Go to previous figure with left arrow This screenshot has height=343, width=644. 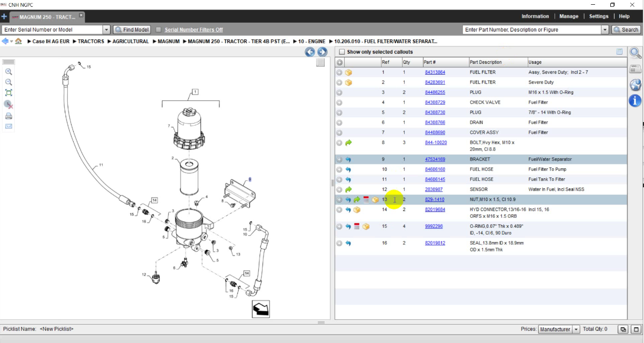(310, 52)
